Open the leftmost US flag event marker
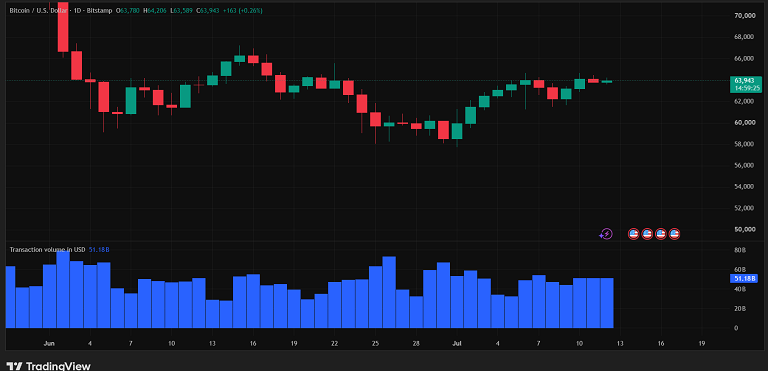This screenshot has height=371, width=768. pos(633,234)
